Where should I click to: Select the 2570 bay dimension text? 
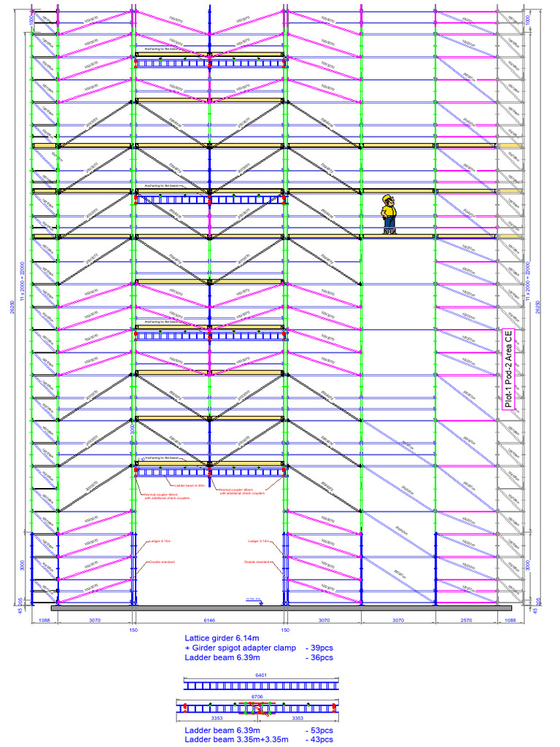click(x=467, y=620)
